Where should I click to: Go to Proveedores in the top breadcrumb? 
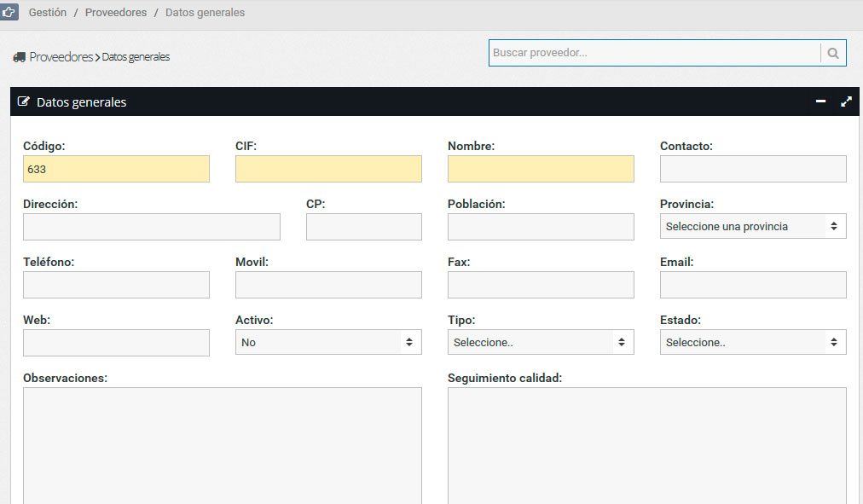coord(116,12)
